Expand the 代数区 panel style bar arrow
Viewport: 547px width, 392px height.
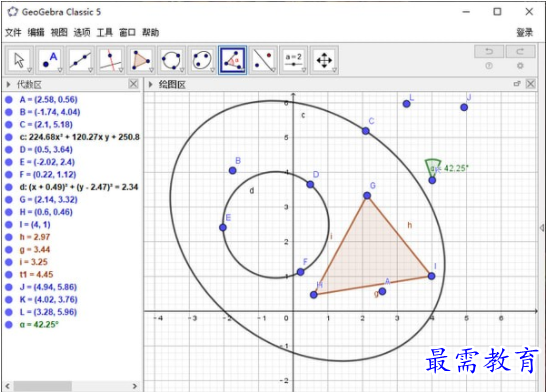click(8, 84)
